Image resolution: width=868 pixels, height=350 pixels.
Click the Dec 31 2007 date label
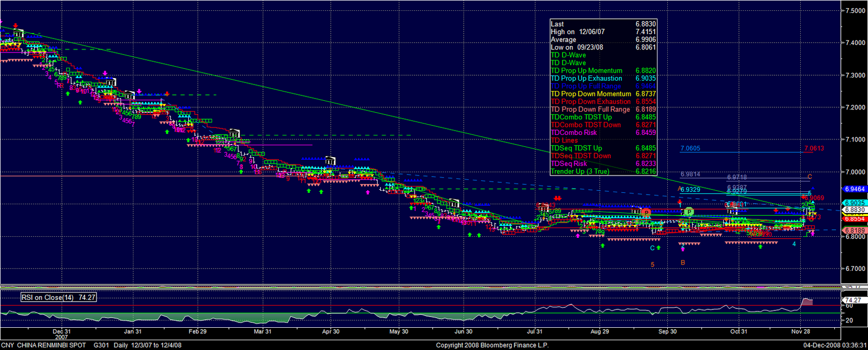62,334
